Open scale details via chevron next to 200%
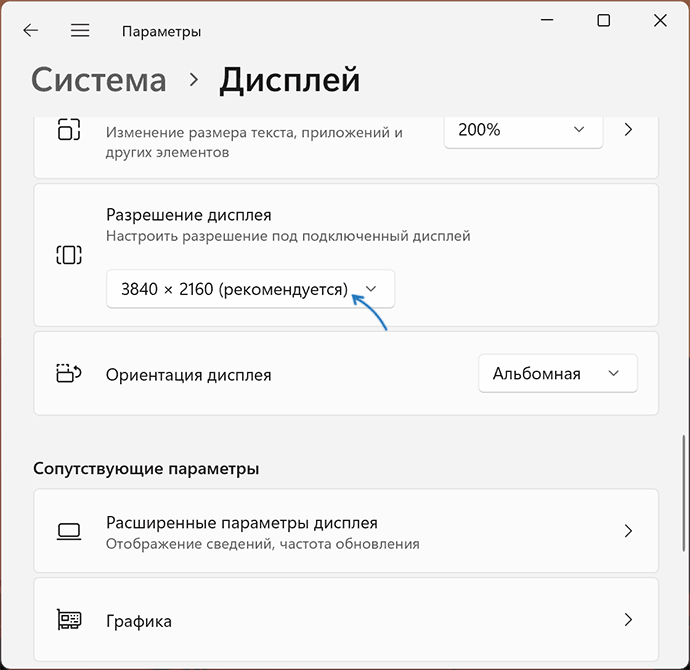The height and width of the screenshot is (670, 690). [628, 130]
